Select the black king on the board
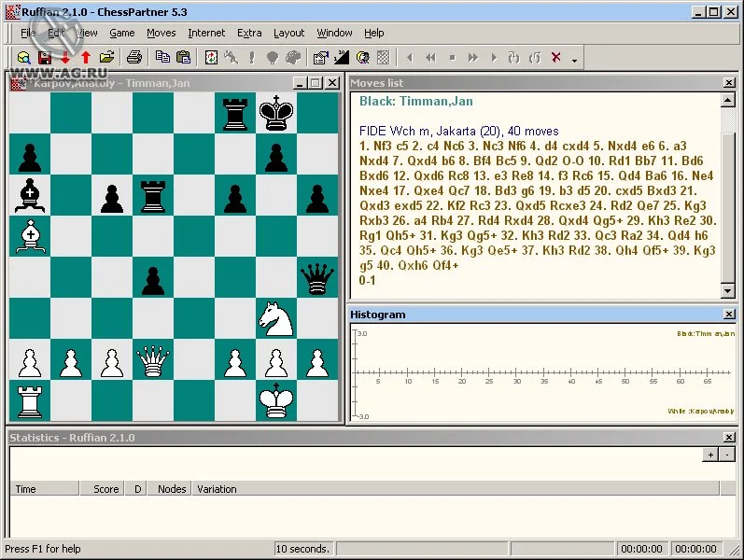744x560 pixels. [x=276, y=113]
